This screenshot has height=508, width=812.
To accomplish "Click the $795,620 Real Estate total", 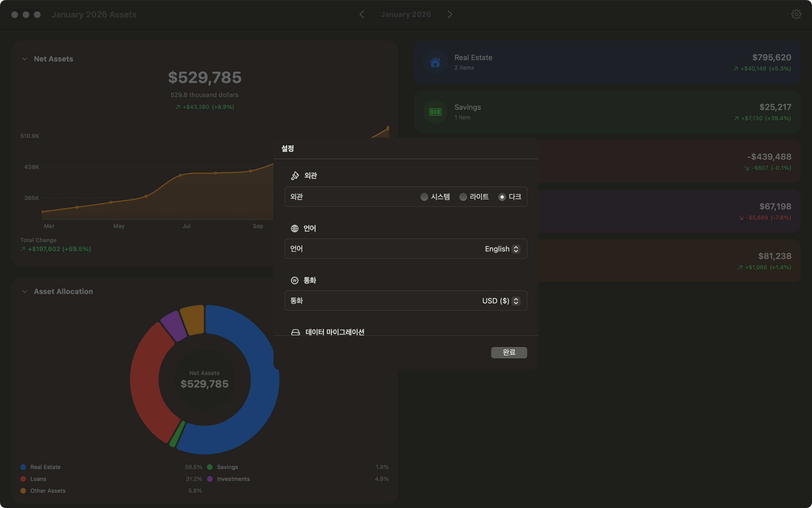I will [771, 58].
